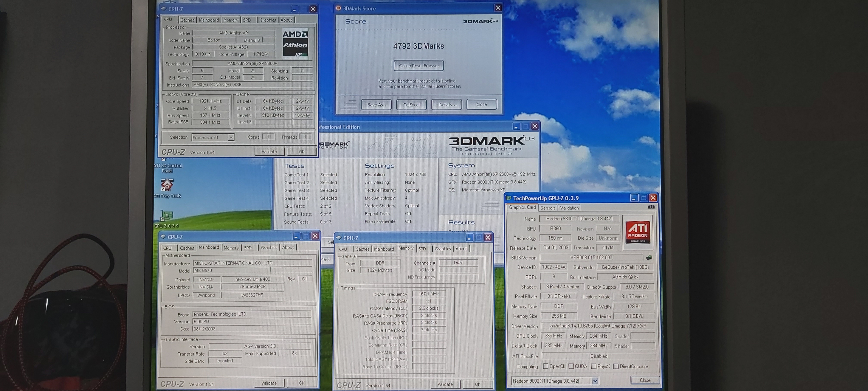Screen dimensions: 868x391
Task: Click the GPU-Z BIOS save chip icon
Action: [x=649, y=258]
